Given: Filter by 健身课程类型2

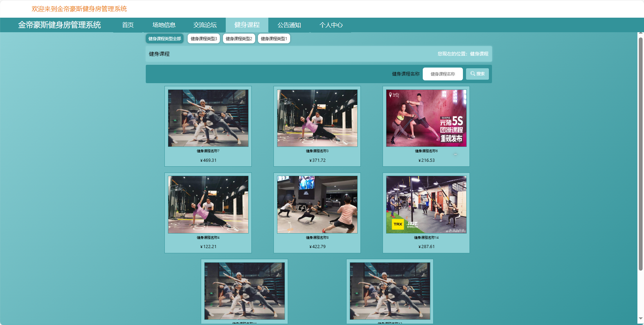Looking at the screenshot, I should (239, 38).
